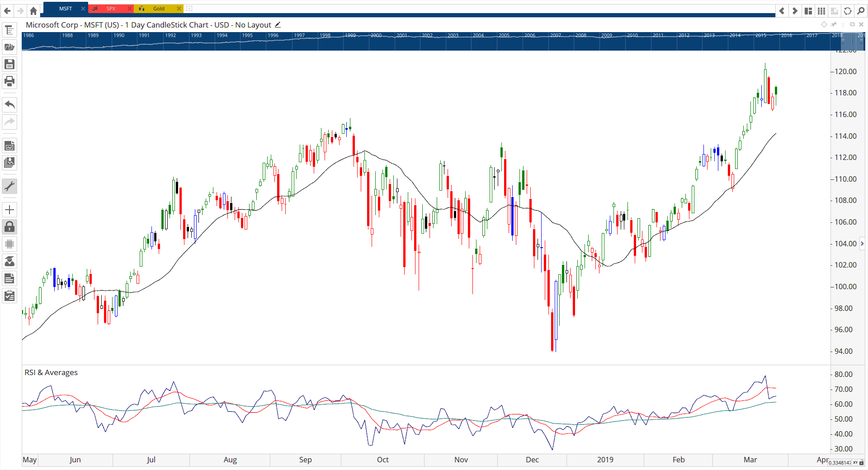This screenshot has width=868, height=470.
Task: Click the 30.00 RSI axis label
Action: [844, 449]
